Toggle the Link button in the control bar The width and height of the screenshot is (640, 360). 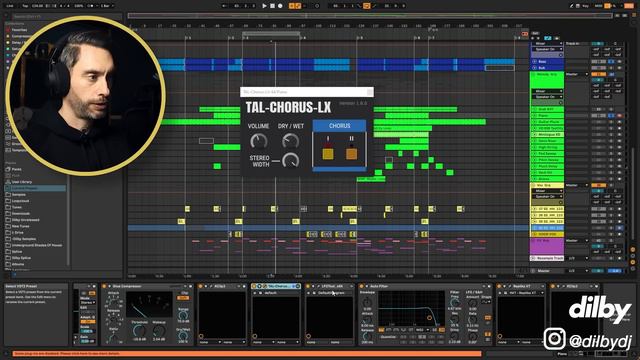pos(10,6)
